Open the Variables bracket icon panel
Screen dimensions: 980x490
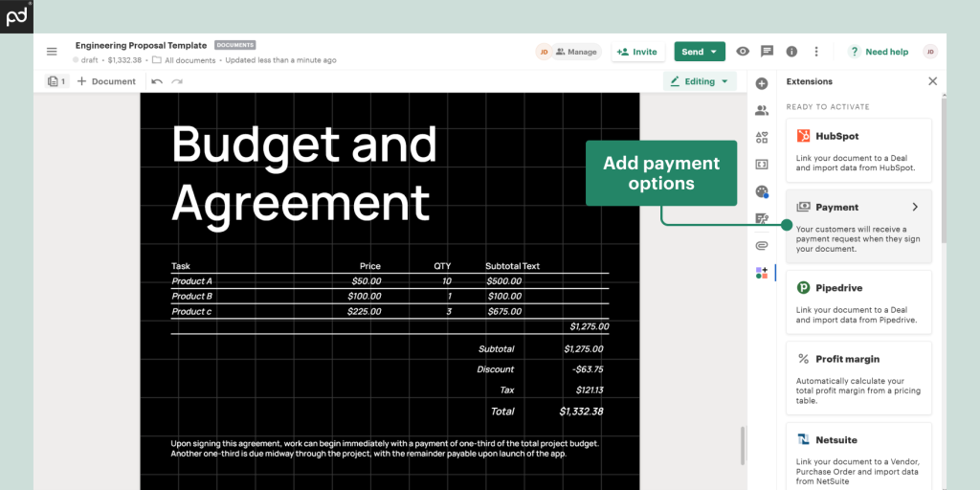pos(762,165)
